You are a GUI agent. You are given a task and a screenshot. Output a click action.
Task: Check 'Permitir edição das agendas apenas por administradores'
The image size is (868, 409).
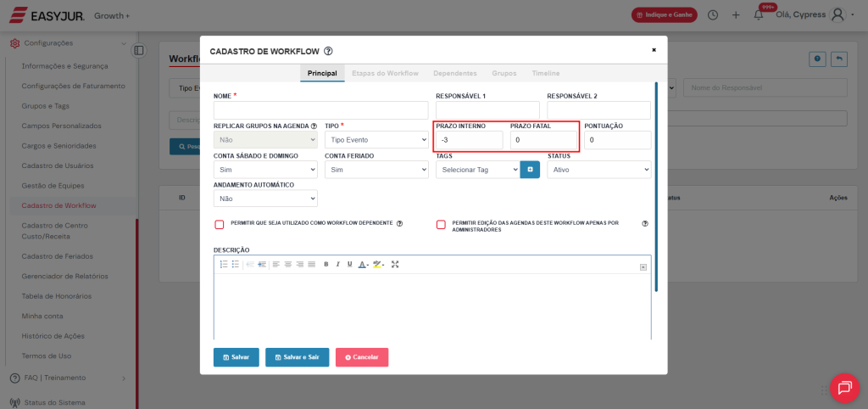tap(441, 225)
